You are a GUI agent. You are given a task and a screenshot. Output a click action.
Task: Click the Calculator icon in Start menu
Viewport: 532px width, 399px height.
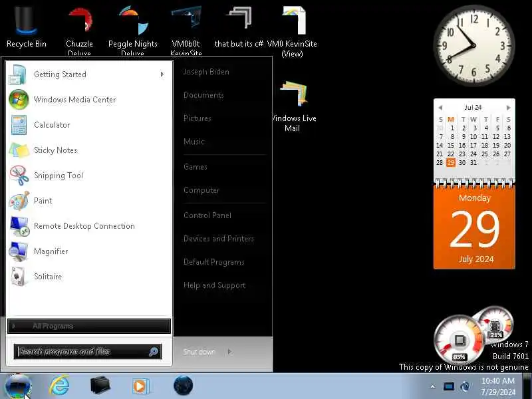click(x=19, y=125)
